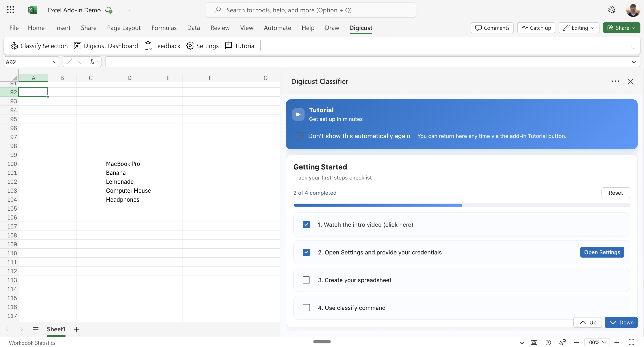Open the keyboard icon in status bar
The image size is (644, 347).
pos(534,343)
